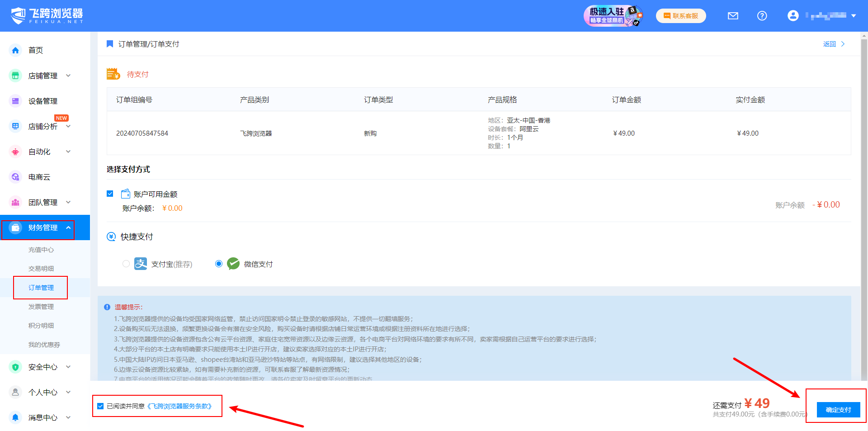Click the user account avatar icon
Image resolution: width=868 pixels, height=431 pixels.
793,16
